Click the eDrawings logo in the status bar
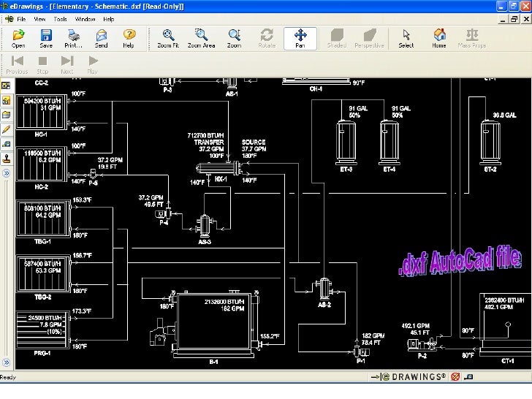The width and height of the screenshot is (532, 399). pyautogui.click(x=409, y=377)
